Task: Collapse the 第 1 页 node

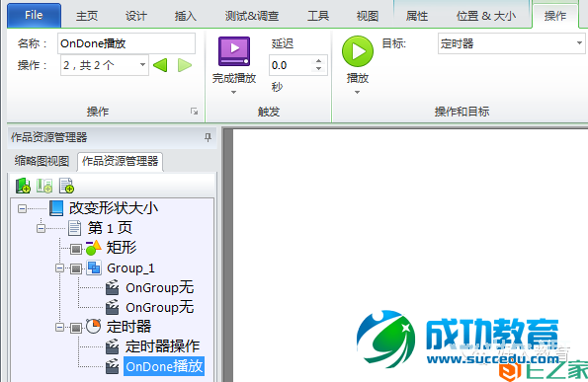Action: coord(41,228)
